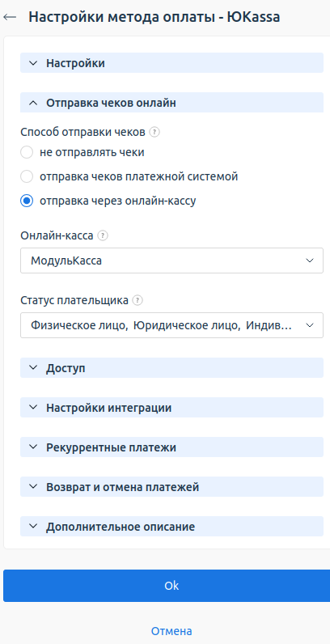Image resolution: width=330 pixels, height=644 pixels.
Task: Click the Отмена link
Action: [171, 631]
